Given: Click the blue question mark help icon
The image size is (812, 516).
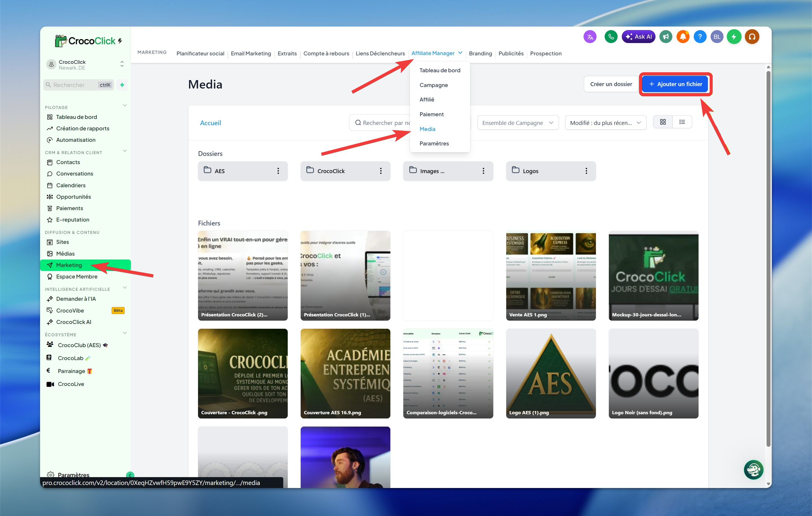Looking at the screenshot, I should coord(700,37).
